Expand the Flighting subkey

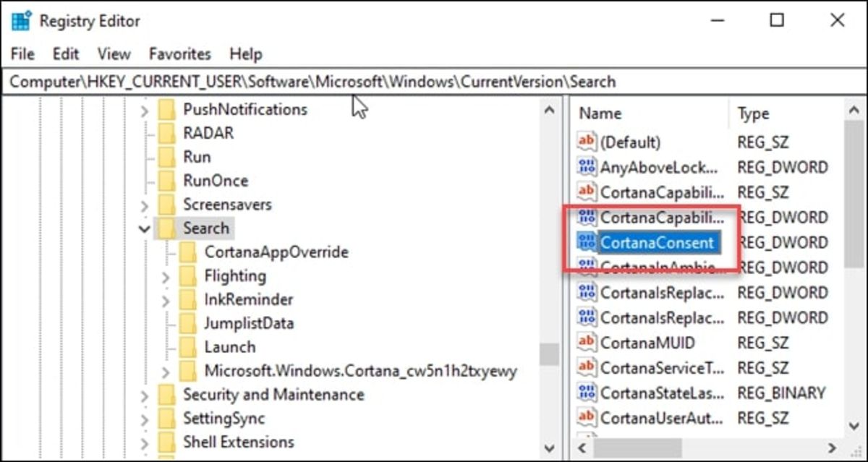[166, 277]
